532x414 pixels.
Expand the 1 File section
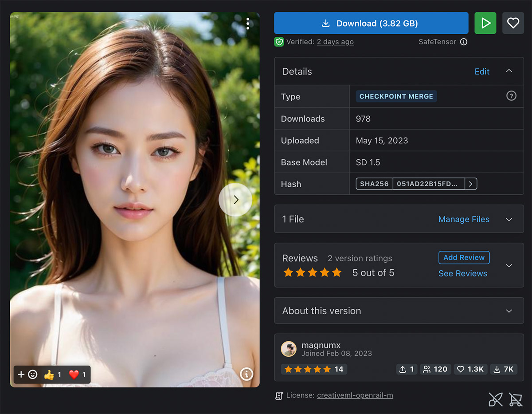[509, 219]
